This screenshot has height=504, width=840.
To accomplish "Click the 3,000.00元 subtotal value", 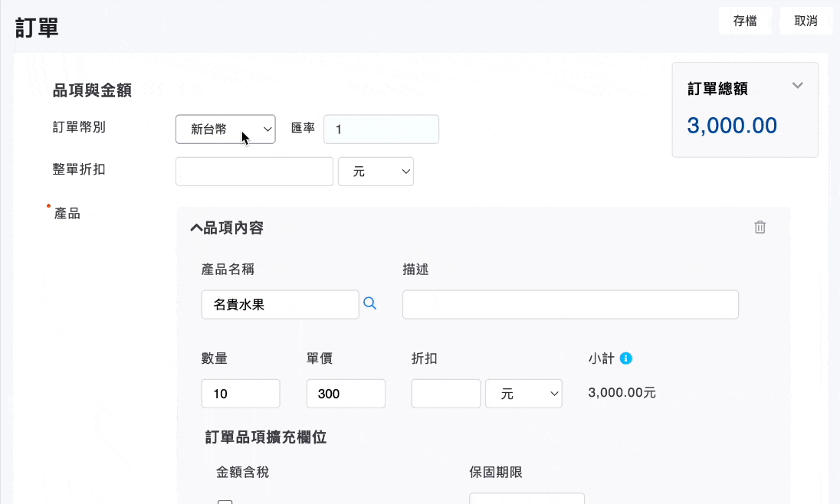I will click(x=622, y=393).
